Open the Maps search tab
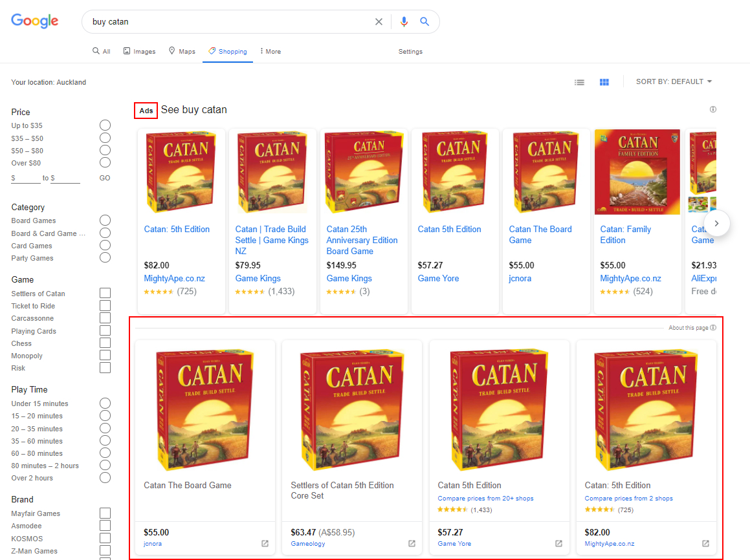 [182, 51]
